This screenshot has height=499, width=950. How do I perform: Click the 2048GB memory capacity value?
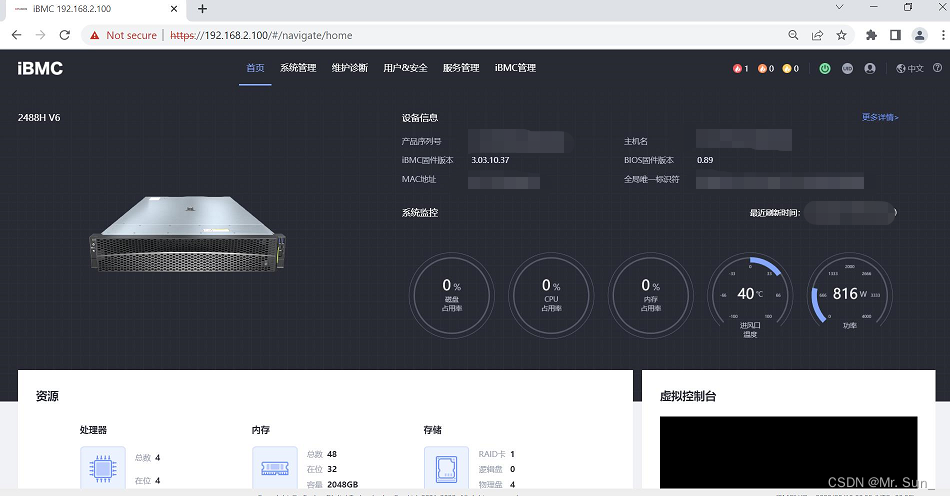pos(342,484)
